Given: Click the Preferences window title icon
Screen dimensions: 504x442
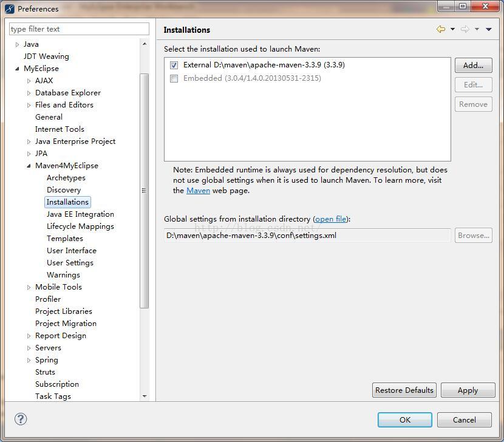Looking at the screenshot, I should click(x=10, y=8).
